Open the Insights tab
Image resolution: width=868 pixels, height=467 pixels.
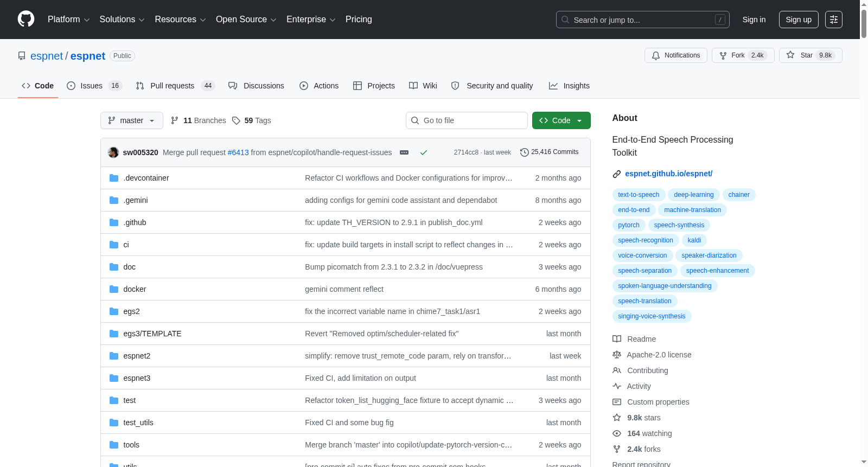point(569,86)
